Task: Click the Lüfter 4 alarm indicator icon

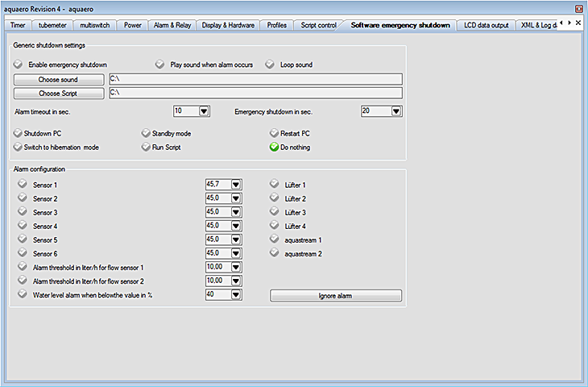Action: [275, 226]
